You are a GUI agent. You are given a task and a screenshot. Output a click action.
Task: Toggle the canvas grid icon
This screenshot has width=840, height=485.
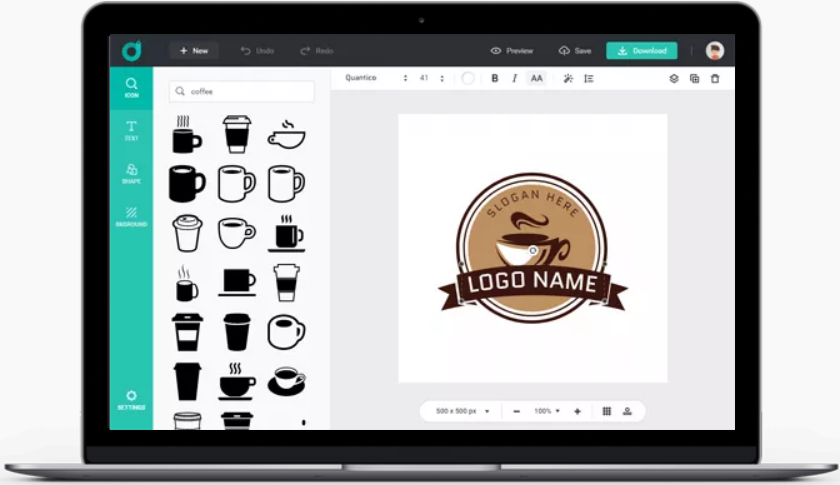[606, 412]
